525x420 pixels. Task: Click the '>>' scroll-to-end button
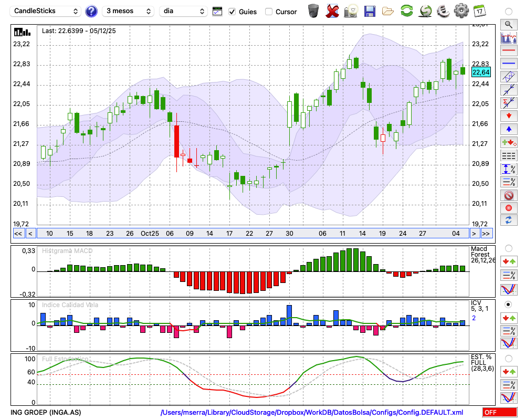point(486,234)
